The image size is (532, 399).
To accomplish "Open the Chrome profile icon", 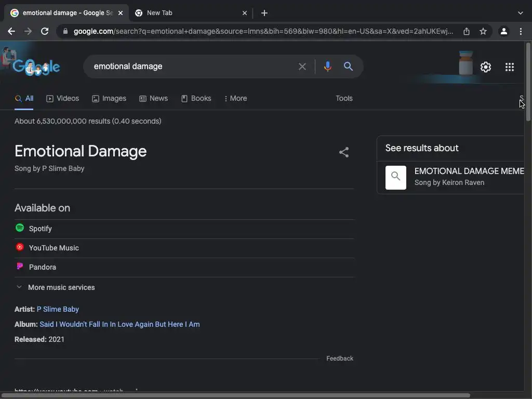I will (504, 31).
